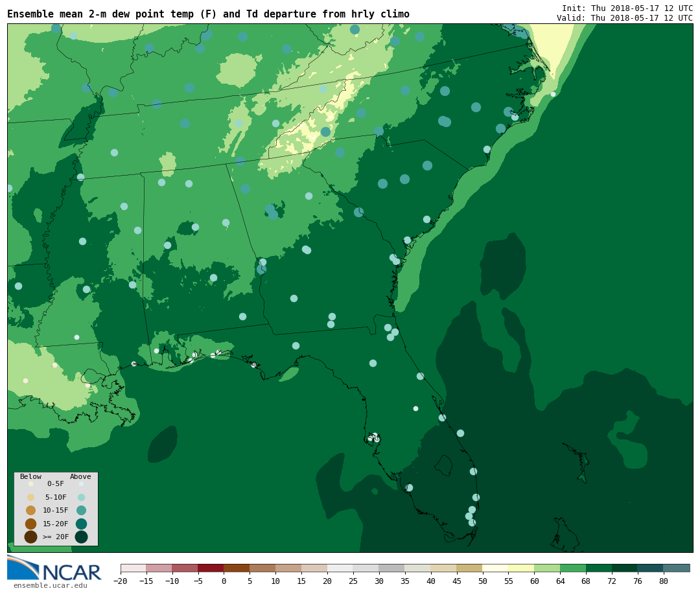Click the Below 10-15F legend dot
Screen dimensions: 700x593
pyautogui.click(x=31, y=511)
